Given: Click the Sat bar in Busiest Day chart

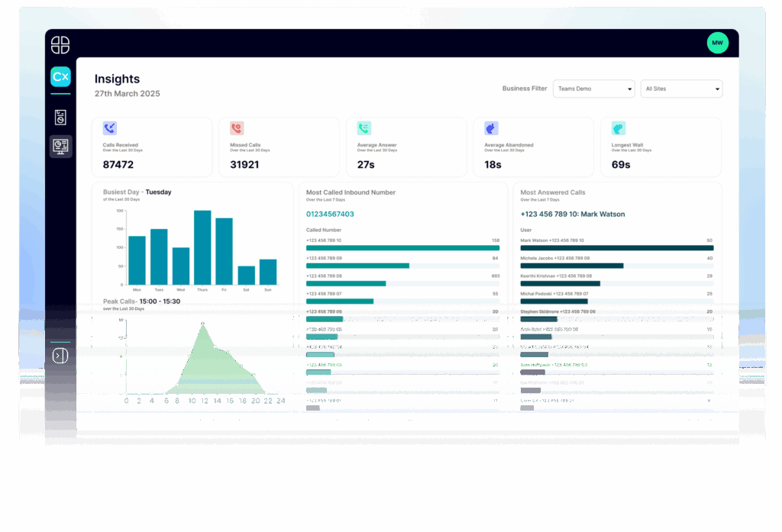Looking at the screenshot, I should 247,276.
